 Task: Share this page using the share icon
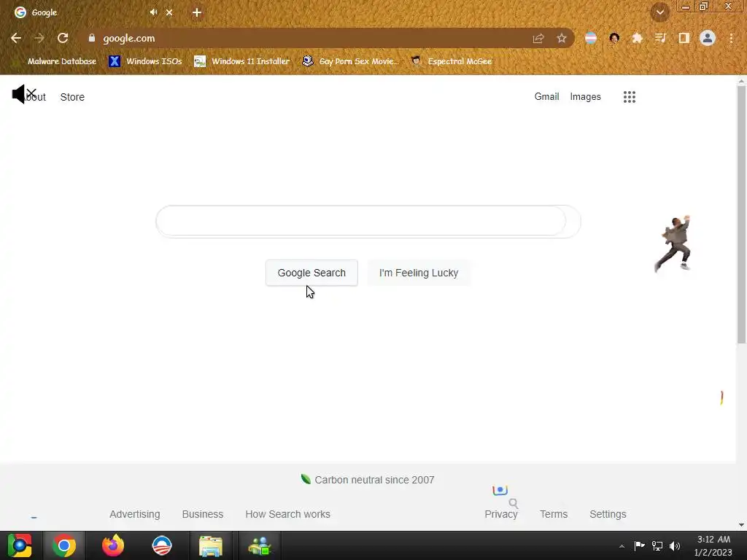pyautogui.click(x=538, y=39)
